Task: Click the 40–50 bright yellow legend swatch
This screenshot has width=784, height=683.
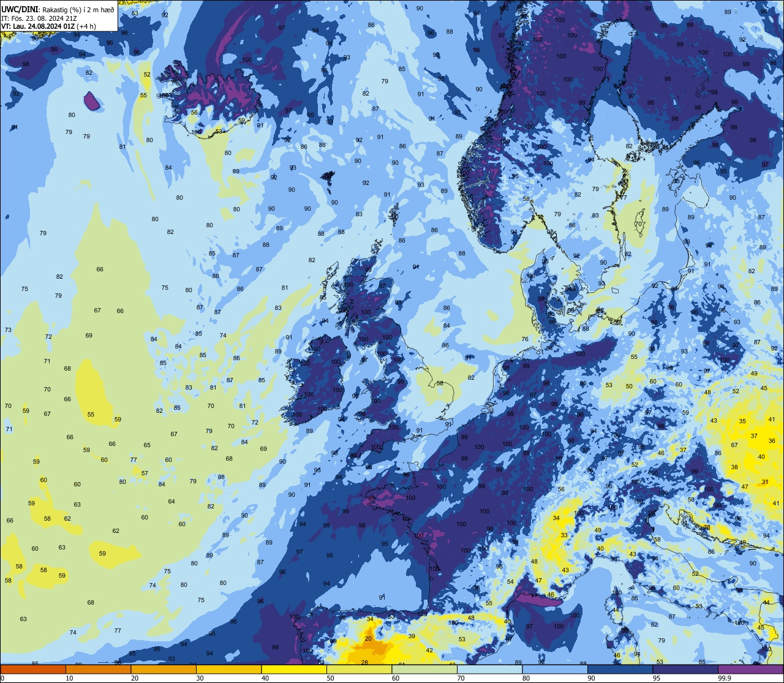Action: tap(294, 669)
